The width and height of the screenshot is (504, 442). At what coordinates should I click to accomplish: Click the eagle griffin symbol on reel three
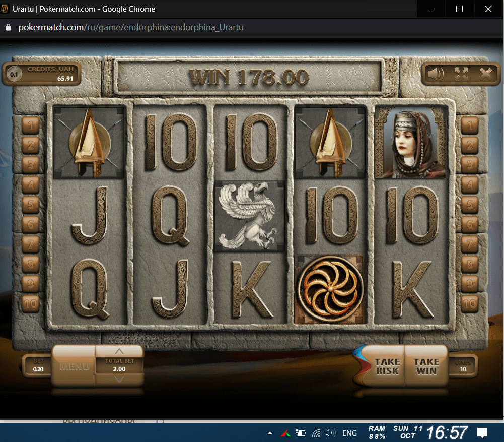pyautogui.click(x=249, y=216)
